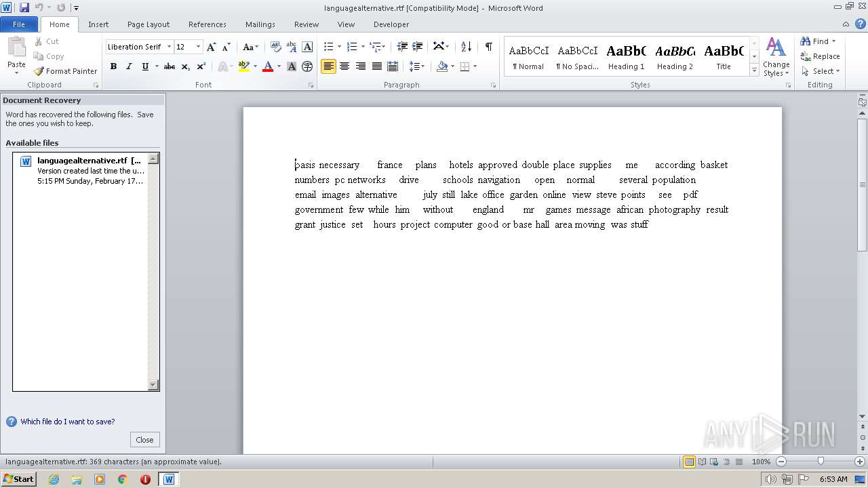Switch to the Page Layout tab
Viewport: 868px width, 488px height.
(x=149, y=24)
